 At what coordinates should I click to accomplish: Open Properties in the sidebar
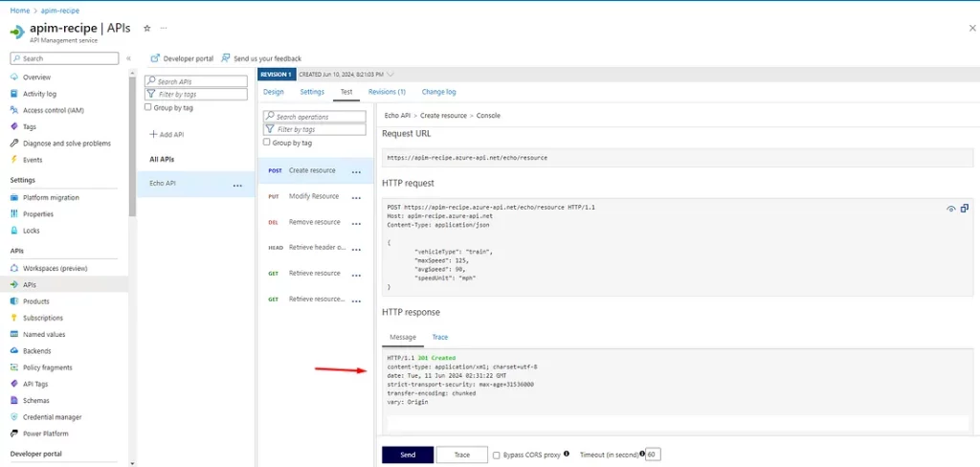38,213
